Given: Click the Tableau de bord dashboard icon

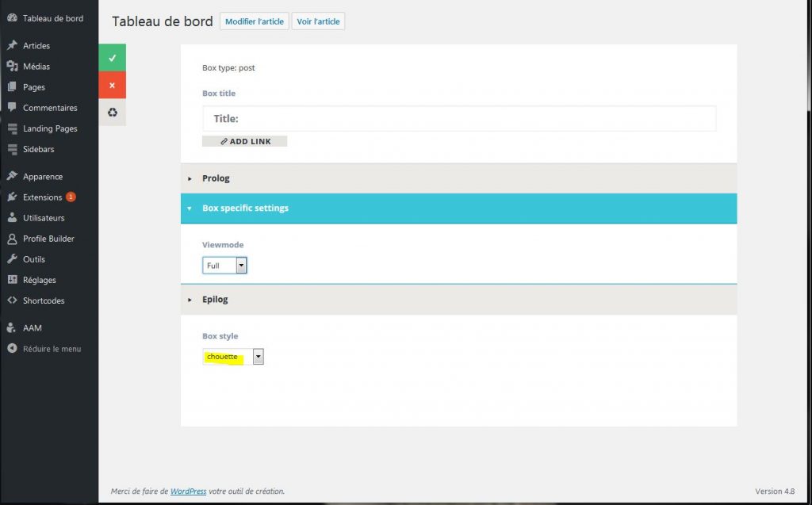Looking at the screenshot, I should click(x=12, y=17).
